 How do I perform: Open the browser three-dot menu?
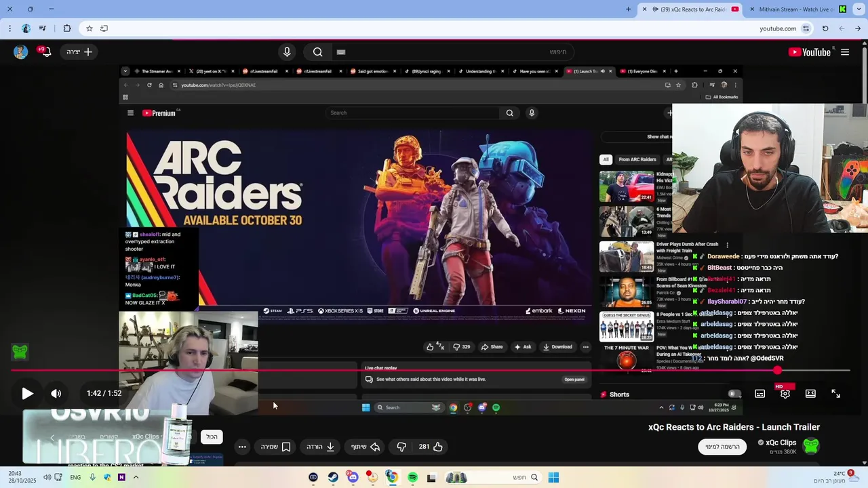coord(9,28)
